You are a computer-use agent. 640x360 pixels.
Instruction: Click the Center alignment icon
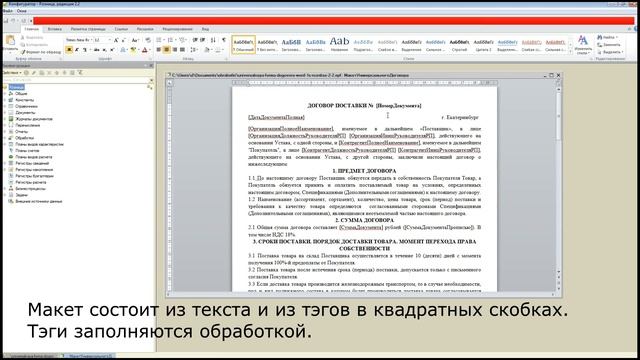[x=167, y=50]
